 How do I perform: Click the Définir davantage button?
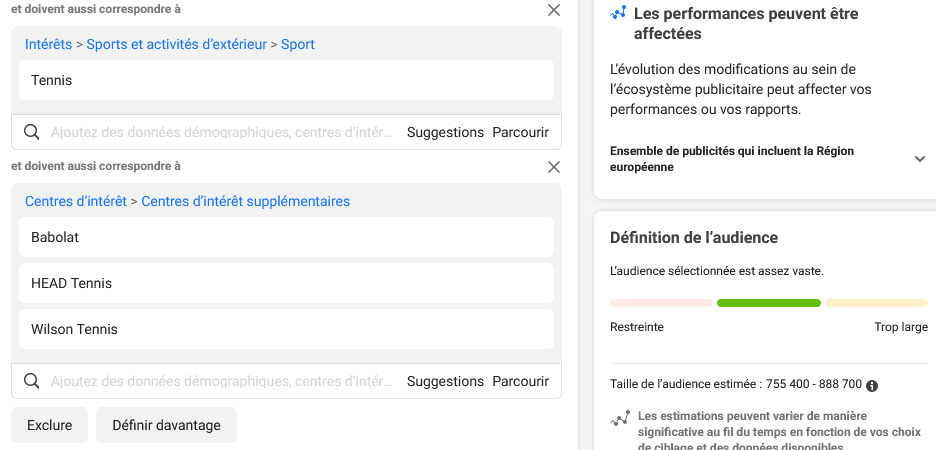point(167,425)
